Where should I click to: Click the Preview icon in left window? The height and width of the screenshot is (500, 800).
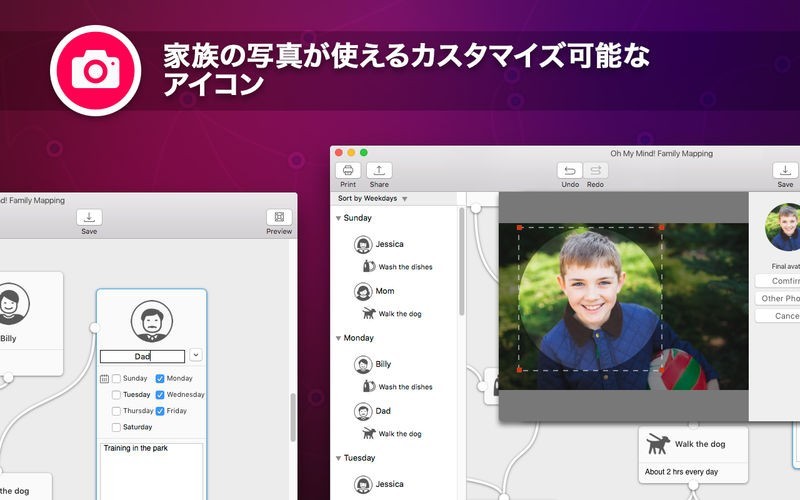[x=279, y=217]
